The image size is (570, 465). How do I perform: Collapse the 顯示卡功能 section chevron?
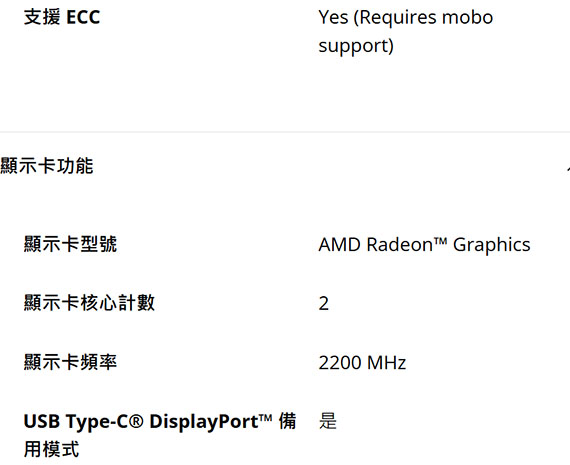[x=567, y=167]
